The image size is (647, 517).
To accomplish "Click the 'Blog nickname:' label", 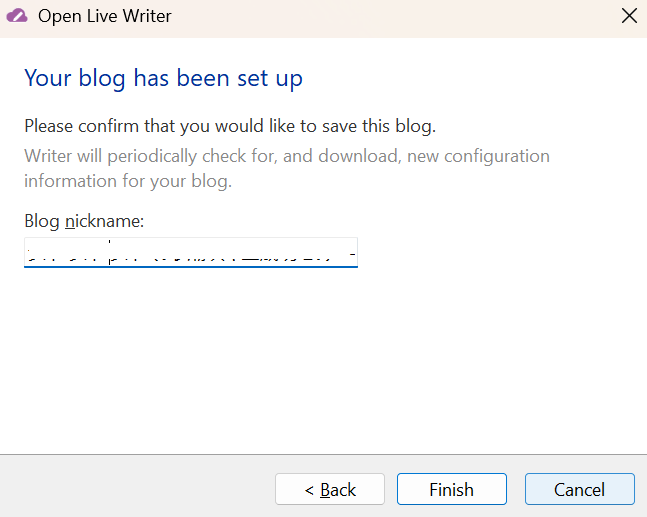I will click(x=84, y=221).
